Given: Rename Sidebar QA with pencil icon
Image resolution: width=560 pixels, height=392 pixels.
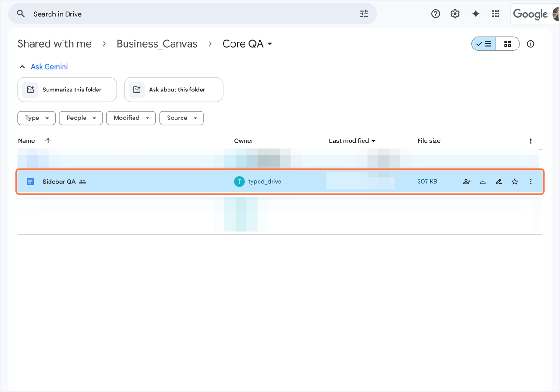Looking at the screenshot, I should pyautogui.click(x=499, y=182).
